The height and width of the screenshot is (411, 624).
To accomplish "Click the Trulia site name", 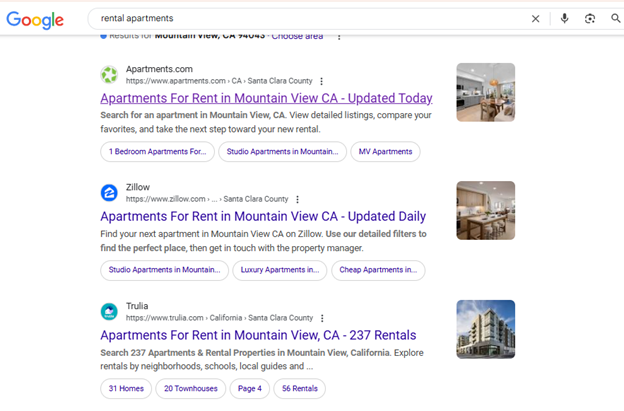I will [137, 306].
